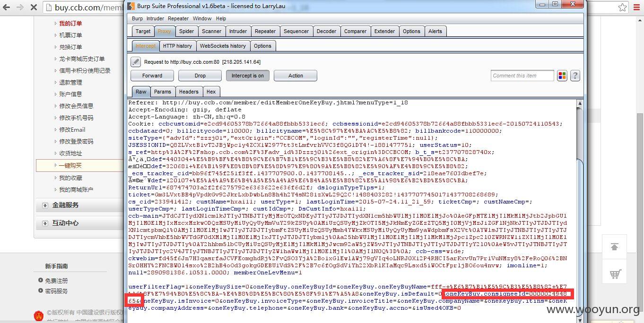Click the Action button
644x323 pixels.
click(296, 76)
